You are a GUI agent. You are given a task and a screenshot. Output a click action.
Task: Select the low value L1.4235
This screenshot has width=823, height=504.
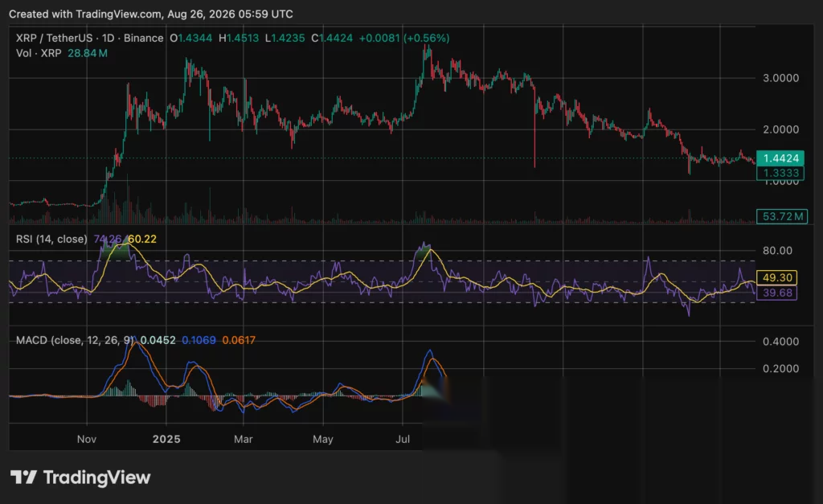(285, 38)
